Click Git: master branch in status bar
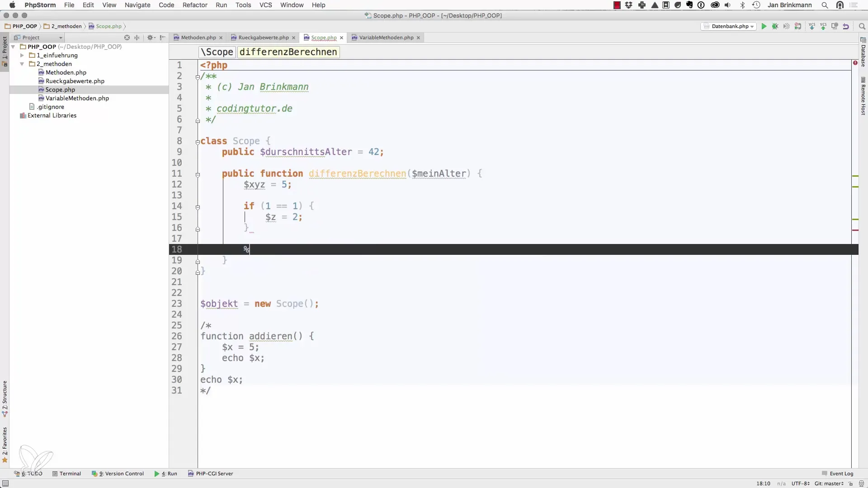Image resolution: width=868 pixels, height=488 pixels. tap(829, 483)
